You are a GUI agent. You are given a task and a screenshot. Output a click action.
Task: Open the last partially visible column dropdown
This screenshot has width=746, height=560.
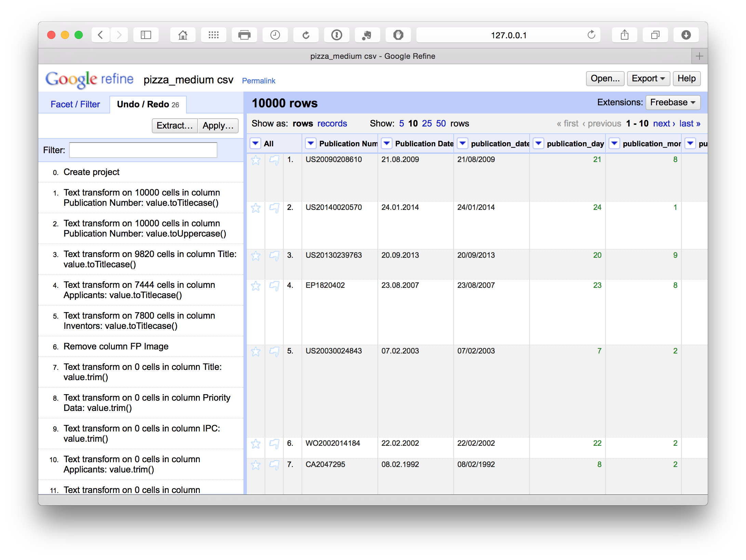pyautogui.click(x=690, y=144)
